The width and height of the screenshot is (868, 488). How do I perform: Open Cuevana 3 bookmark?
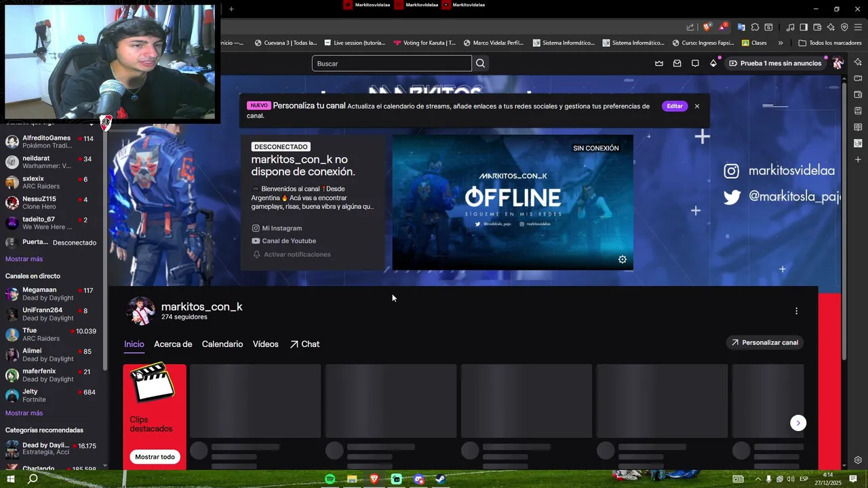[285, 43]
